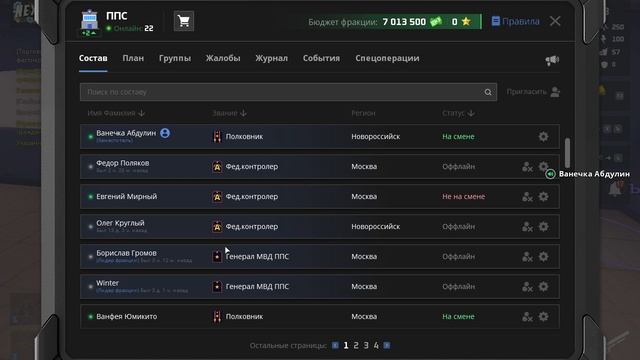This screenshot has height=360, width=640.
Task: Open settings gear for Winter
Action: [543, 286]
